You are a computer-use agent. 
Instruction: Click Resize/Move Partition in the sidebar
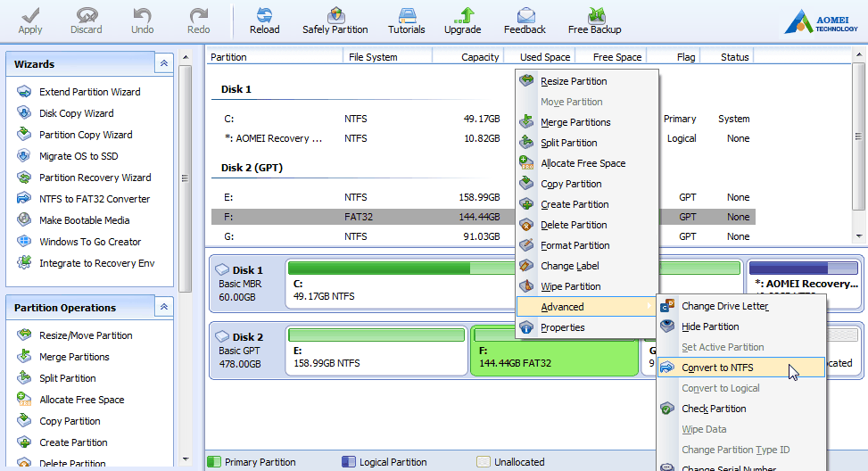tap(86, 335)
